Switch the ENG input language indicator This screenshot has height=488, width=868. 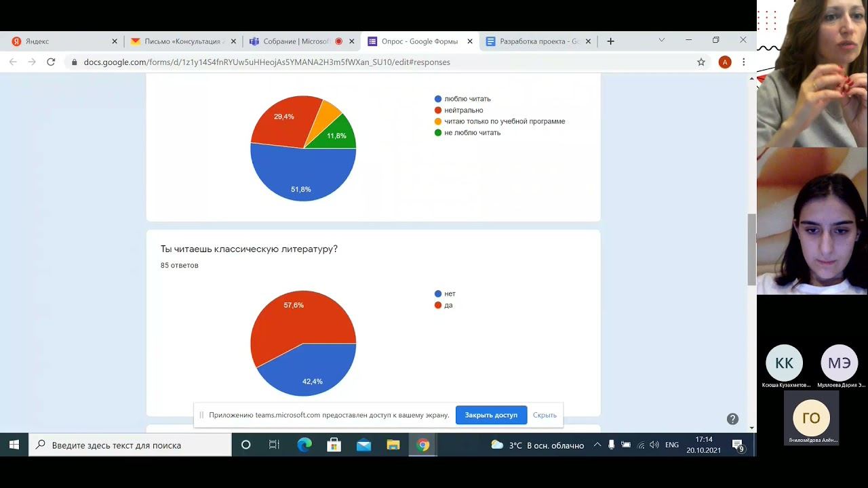[672, 445]
